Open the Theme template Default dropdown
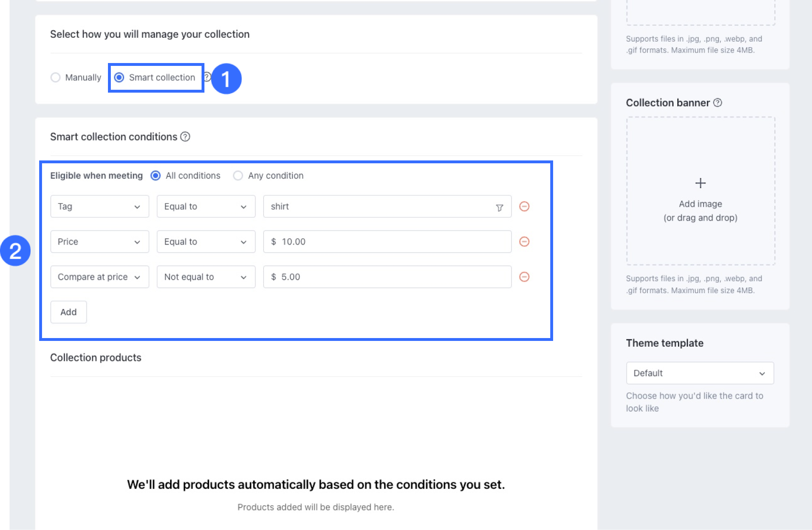Screen dimensions: 812x530 (x=700, y=373)
